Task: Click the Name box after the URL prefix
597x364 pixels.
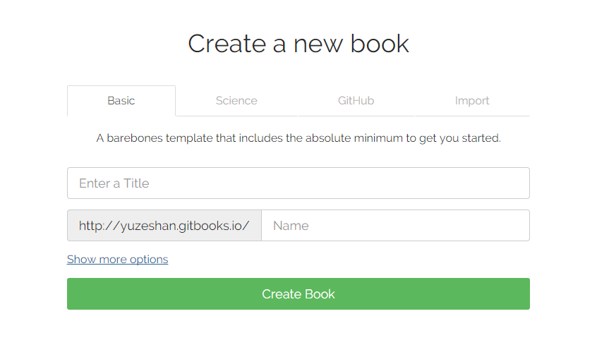Action: click(395, 226)
